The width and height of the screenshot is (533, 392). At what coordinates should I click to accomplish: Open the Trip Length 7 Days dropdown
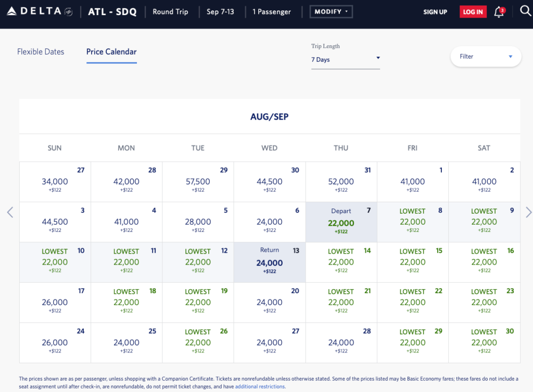[346, 59]
